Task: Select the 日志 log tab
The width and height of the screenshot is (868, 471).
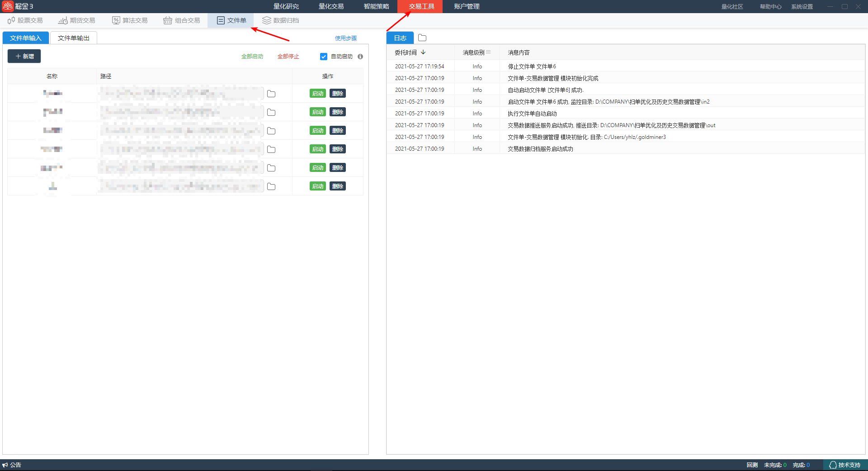Action: (x=400, y=38)
